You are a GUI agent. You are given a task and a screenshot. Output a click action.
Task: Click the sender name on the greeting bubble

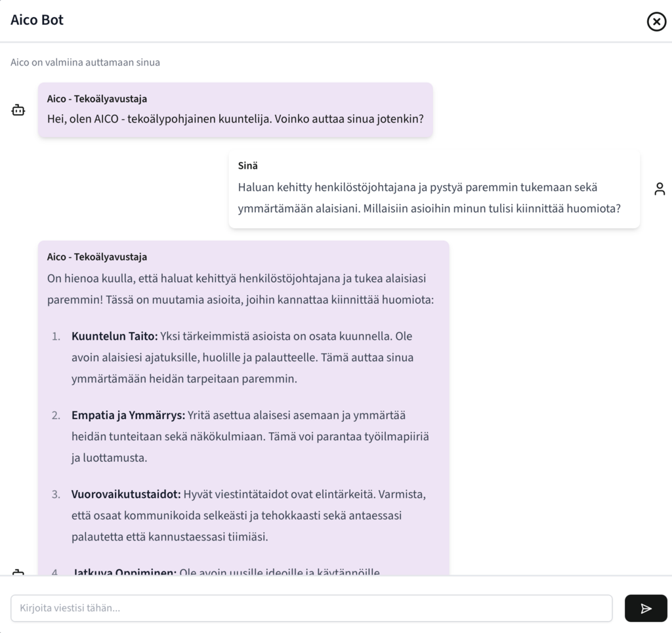(97, 99)
